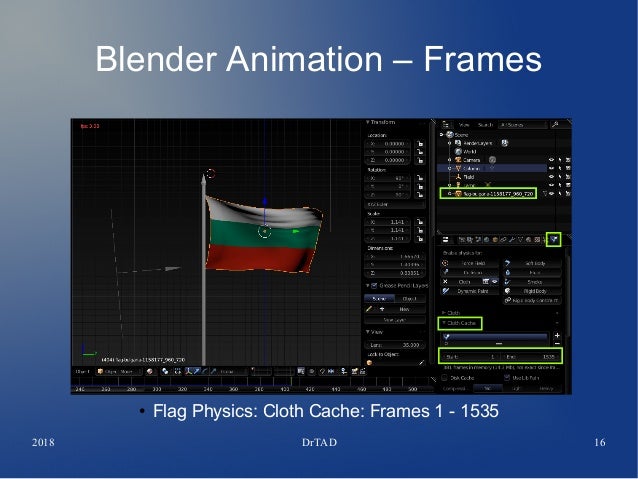Open the Object cube properties tab
This screenshot has height=479, width=638.
click(495, 239)
